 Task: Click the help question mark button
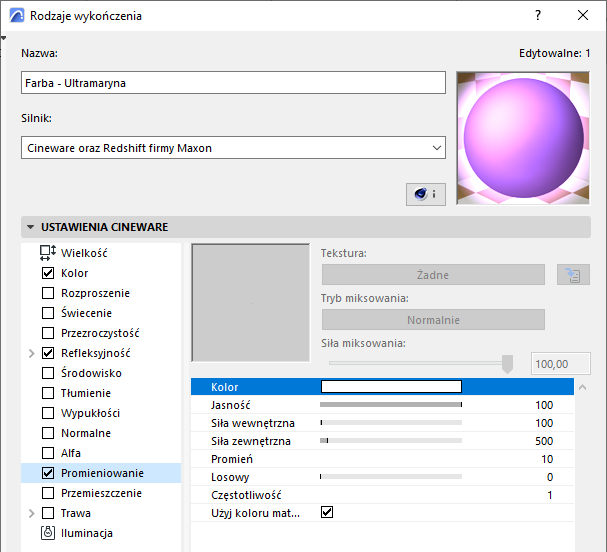[x=538, y=15]
